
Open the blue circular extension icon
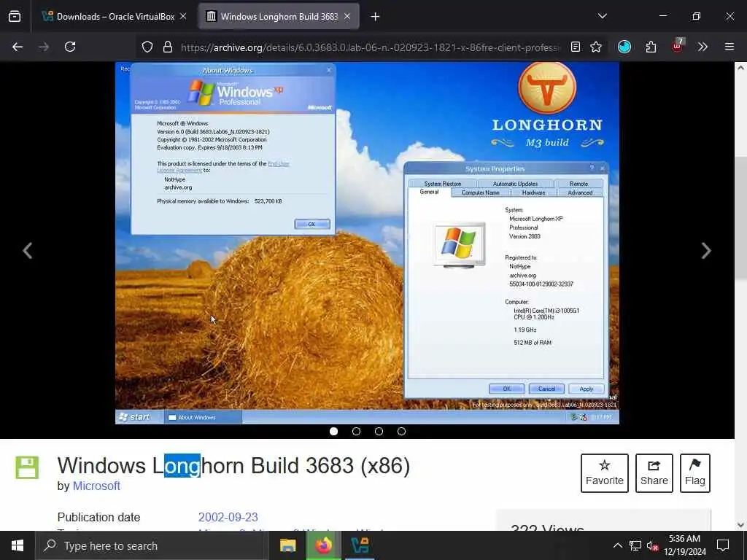[624, 47]
